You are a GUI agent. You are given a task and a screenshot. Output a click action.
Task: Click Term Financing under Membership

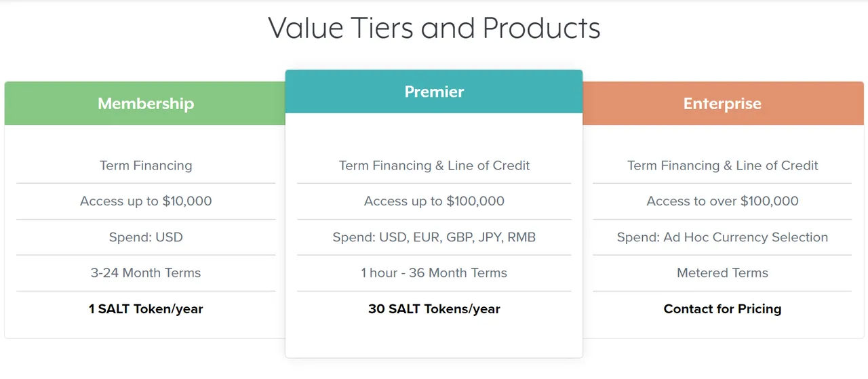click(146, 165)
